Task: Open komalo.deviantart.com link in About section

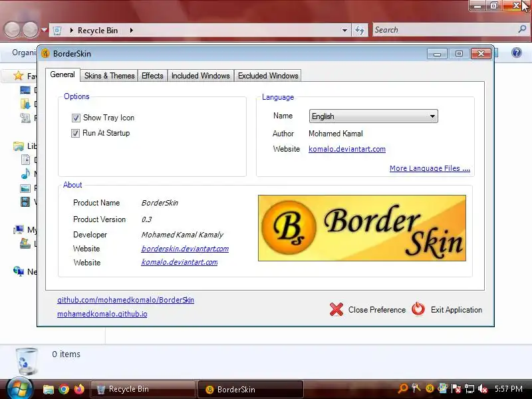Action: click(x=180, y=262)
